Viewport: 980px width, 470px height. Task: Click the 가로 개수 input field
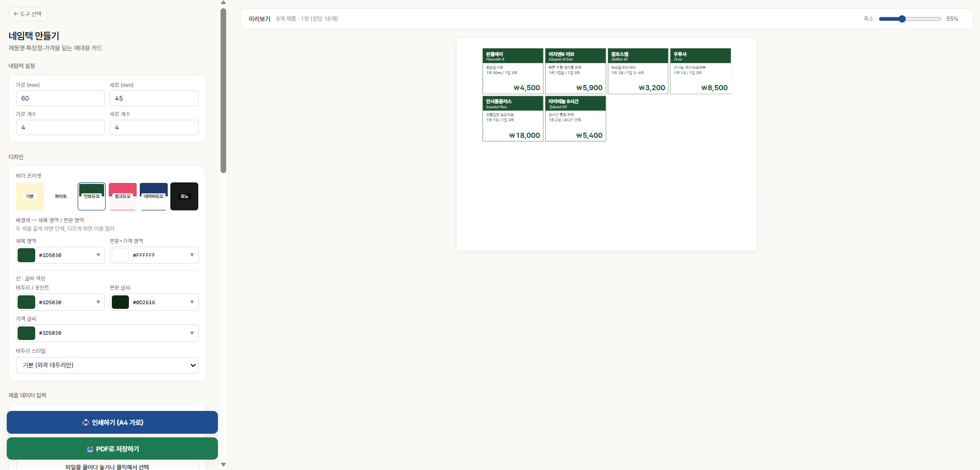pos(61,127)
